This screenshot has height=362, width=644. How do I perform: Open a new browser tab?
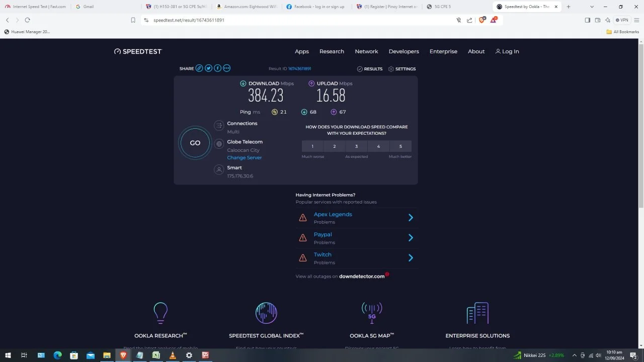point(569,7)
